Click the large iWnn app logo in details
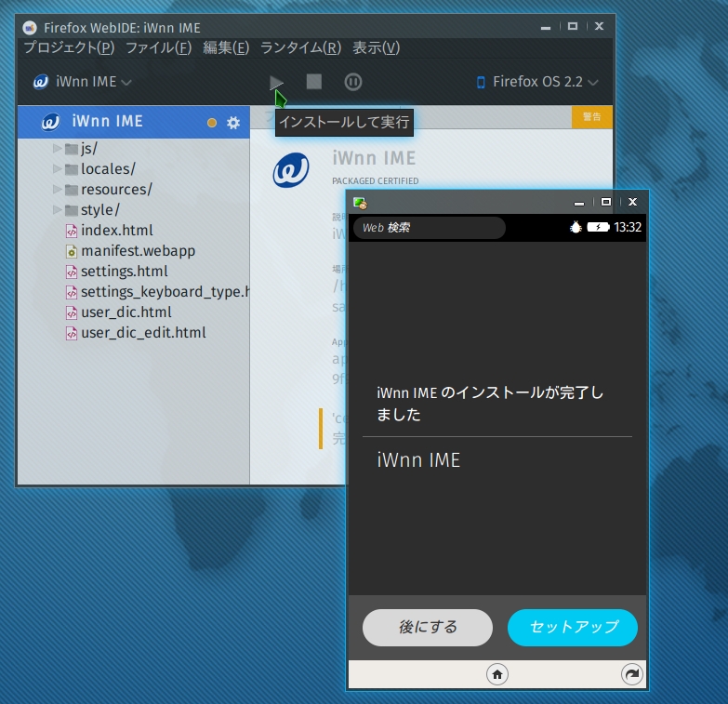The height and width of the screenshot is (704, 728). (x=291, y=170)
